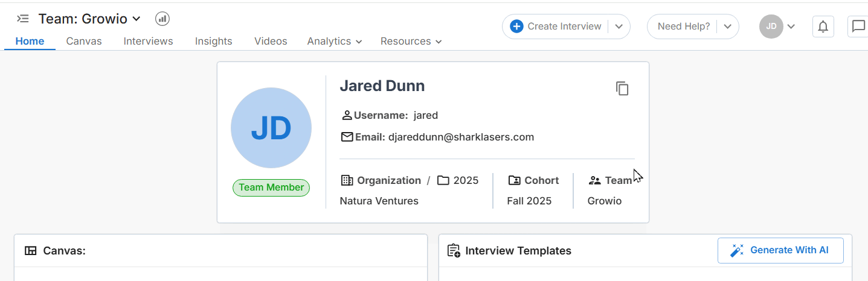Screen dimensions: 868x281
Task: Open the chat messages icon
Action: click(858, 27)
